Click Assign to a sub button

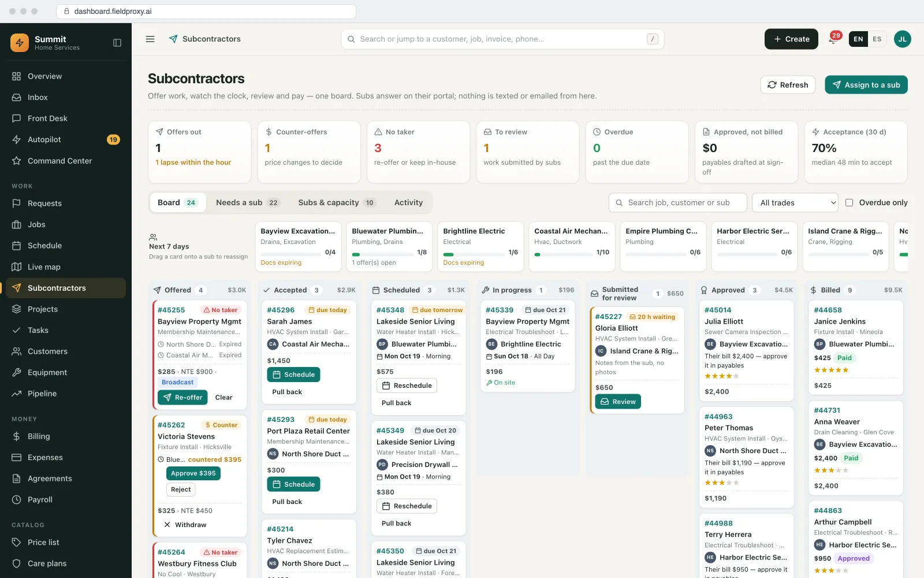point(866,85)
